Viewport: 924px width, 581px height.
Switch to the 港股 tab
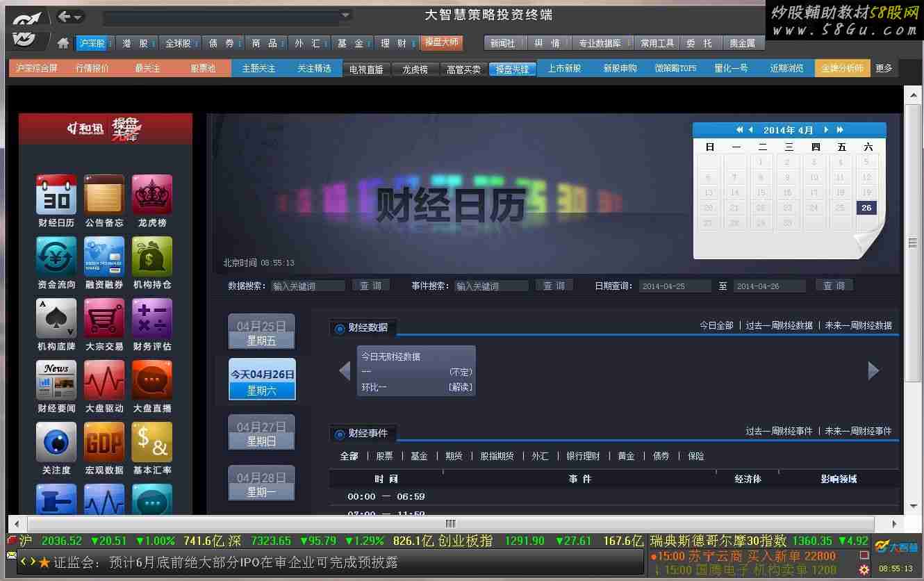click(x=135, y=43)
